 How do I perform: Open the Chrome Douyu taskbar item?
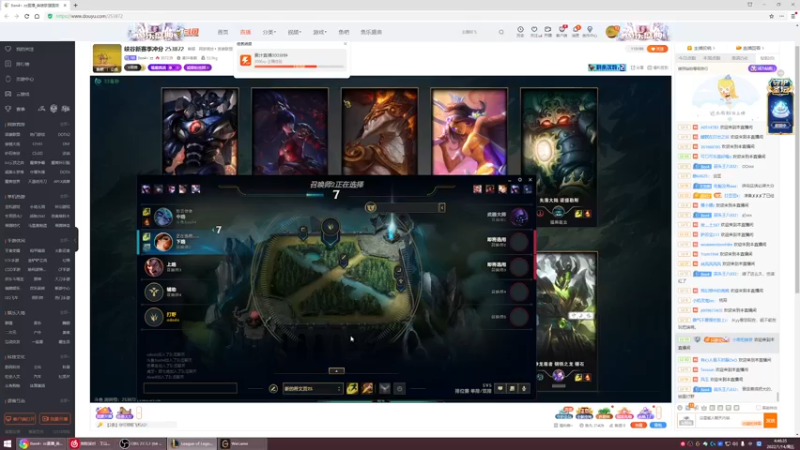tap(41, 443)
